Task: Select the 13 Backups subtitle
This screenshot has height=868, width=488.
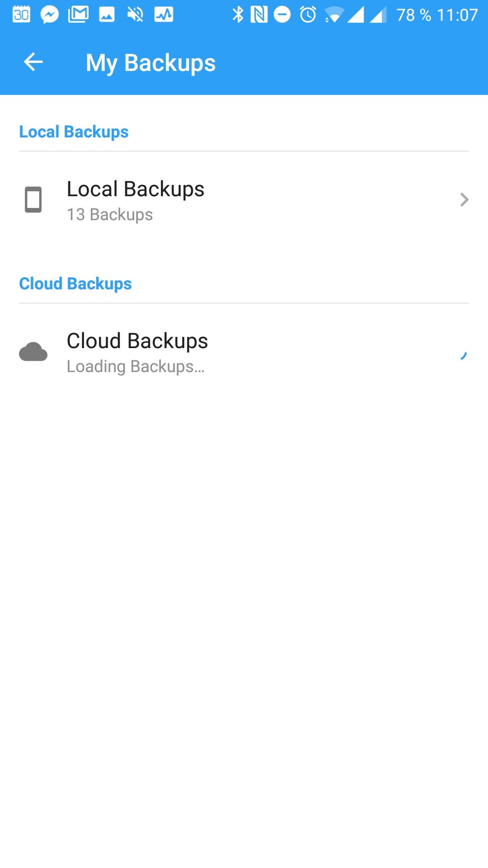Action: pos(110,214)
